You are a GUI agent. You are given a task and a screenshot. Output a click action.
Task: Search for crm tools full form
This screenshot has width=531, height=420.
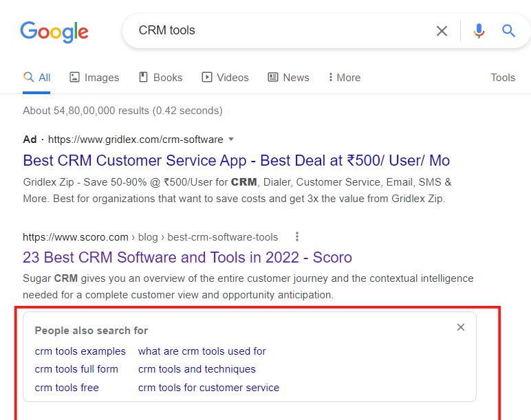[x=76, y=369]
